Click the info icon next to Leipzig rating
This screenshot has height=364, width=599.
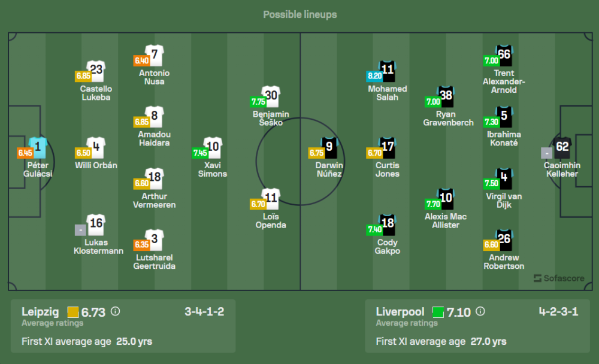[116, 311]
